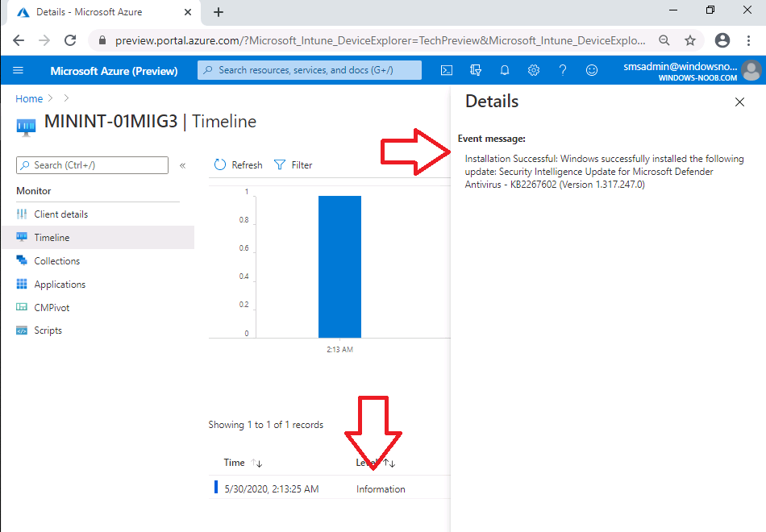Open the notifications bell
Image resolution: width=766 pixels, height=532 pixels.
[x=505, y=70]
